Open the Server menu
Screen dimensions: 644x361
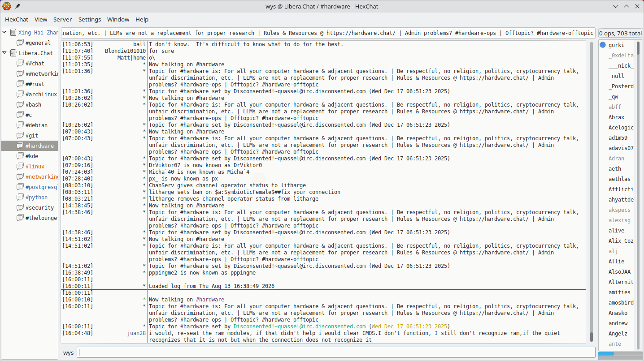pyautogui.click(x=63, y=19)
